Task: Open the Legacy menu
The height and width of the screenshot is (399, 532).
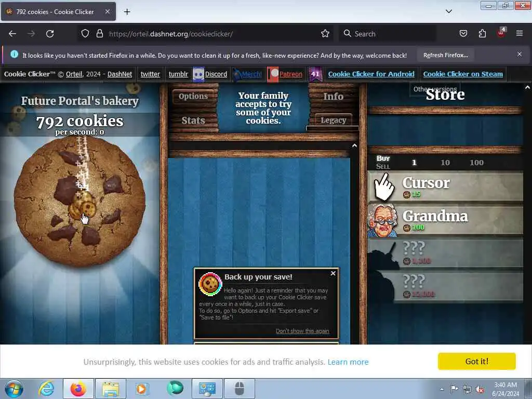Action: tap(333, 120)
